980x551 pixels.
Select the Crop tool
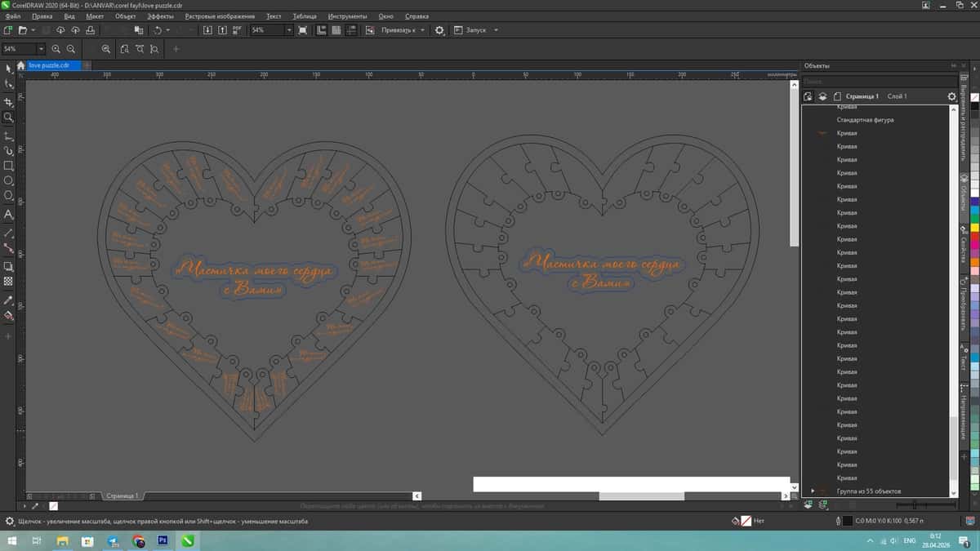pyautogui.click(x=8, y=102)
